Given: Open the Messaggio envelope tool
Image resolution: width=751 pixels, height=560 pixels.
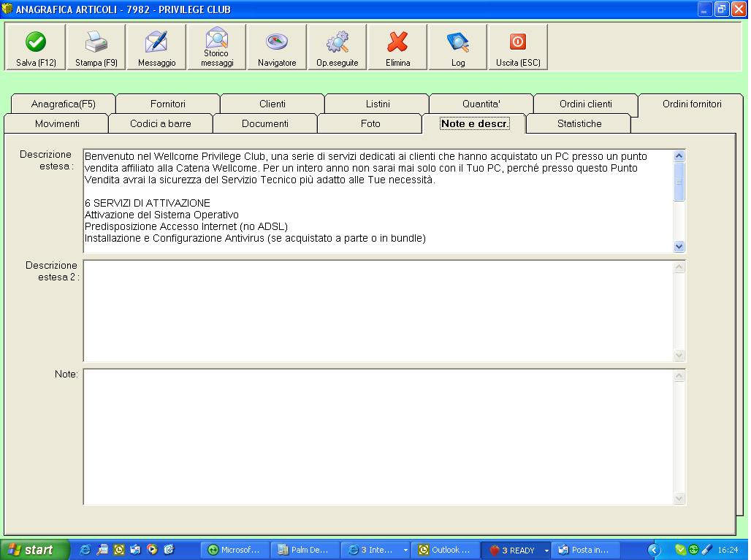Looking at the screenshot, I should [156, 47].
